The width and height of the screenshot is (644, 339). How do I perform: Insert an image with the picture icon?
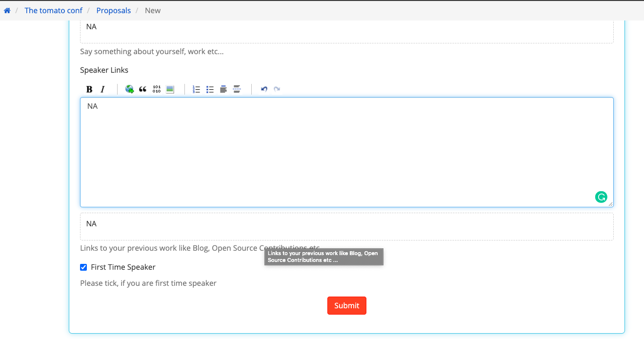(x=170, y=89)
